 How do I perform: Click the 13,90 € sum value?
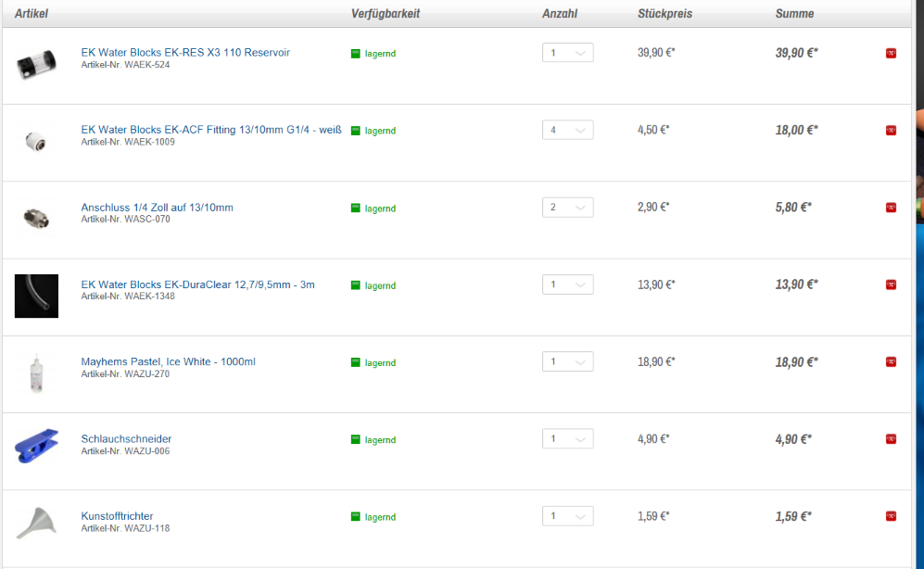(797, 284)
